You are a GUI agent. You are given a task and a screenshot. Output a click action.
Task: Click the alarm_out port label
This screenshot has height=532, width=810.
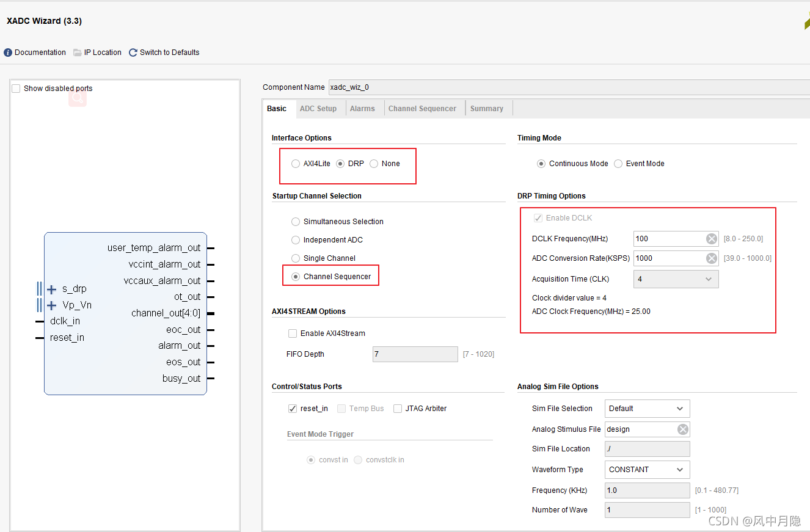coord(180,346)
